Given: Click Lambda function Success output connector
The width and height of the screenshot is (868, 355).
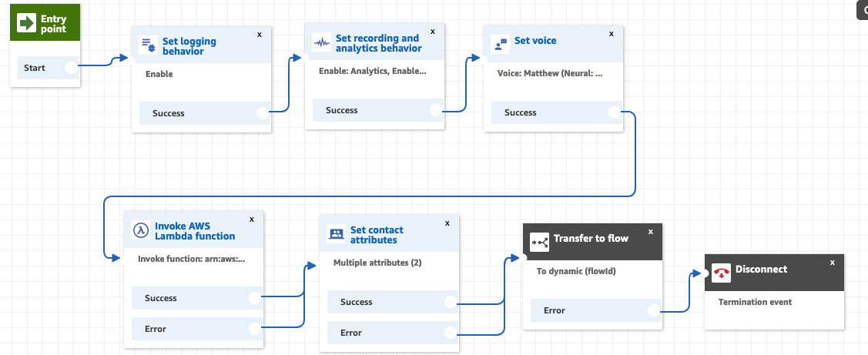Looking at the screenshot, I should point(255,298).
